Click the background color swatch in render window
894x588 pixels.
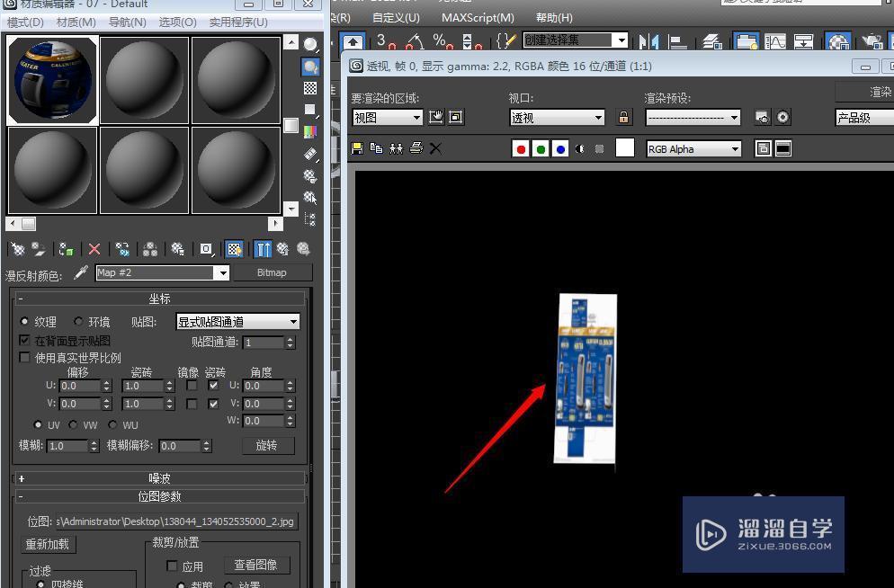coord(624,148)
